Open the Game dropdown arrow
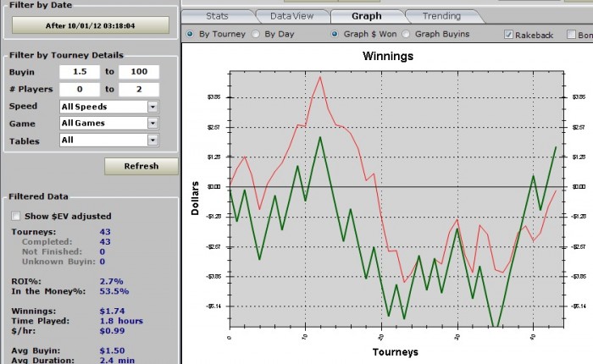Screen dimensions: 593x364 click(152, 124)
